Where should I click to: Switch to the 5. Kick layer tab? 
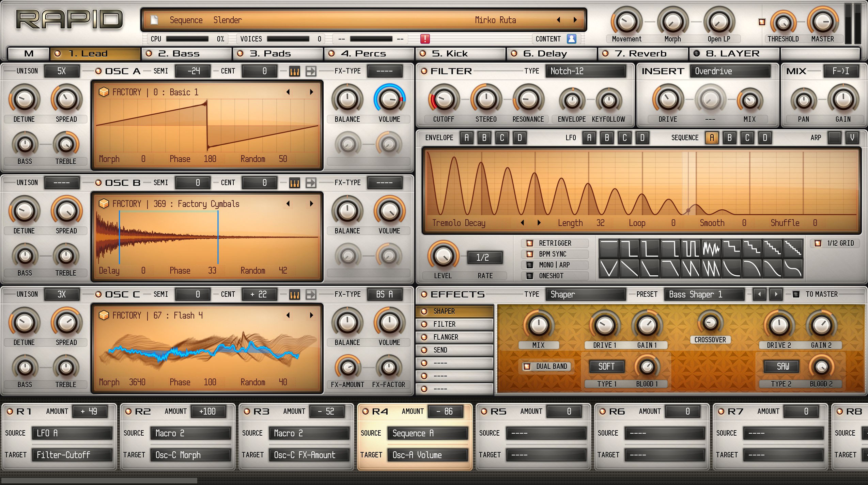(461, 54)
